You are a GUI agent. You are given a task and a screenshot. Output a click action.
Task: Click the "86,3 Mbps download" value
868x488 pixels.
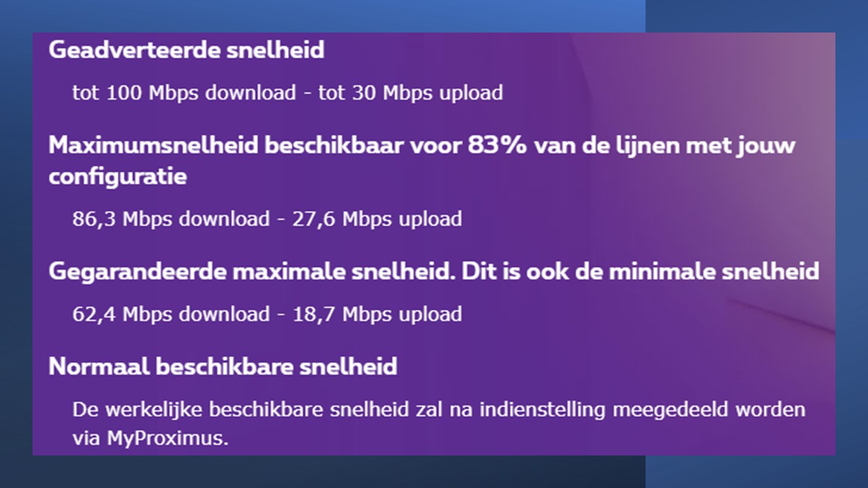[x=171, y=219]
